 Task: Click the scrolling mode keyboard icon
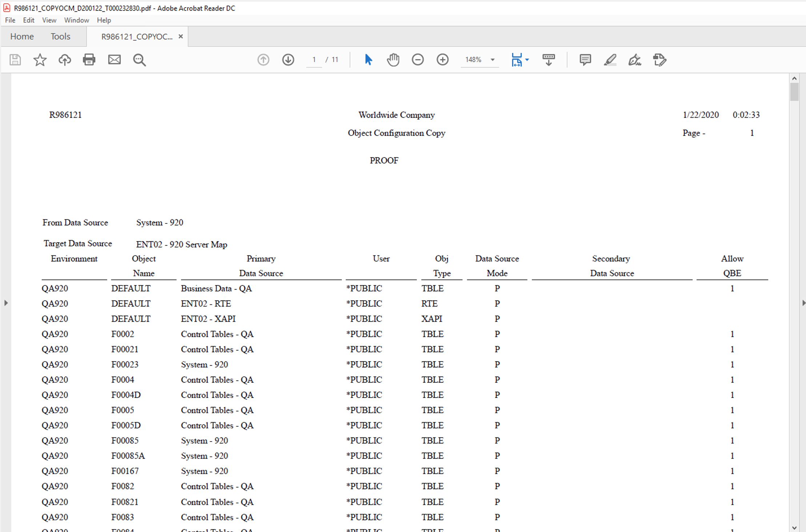[x=549, y=60]
